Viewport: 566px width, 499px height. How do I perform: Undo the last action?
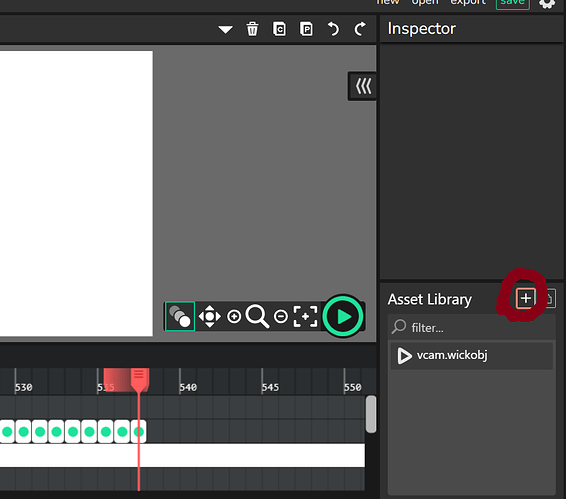[333, 29]
